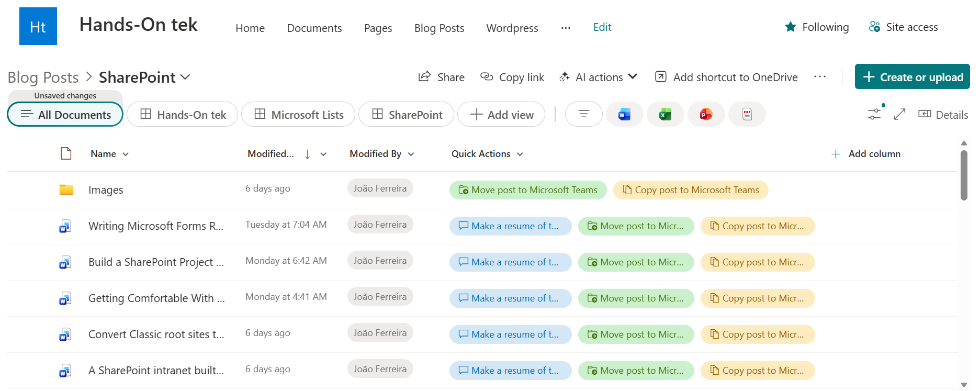Image resolution: width=980 pixels, height=391 pixels.
Task: Open more navigation items ellipsis
Action: coord(566,28)
